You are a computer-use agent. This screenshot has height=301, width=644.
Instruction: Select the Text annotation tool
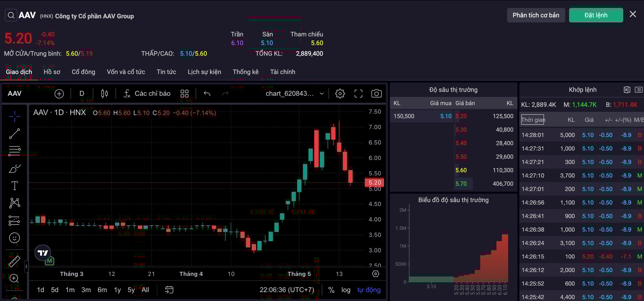pyautogui.click(x=14, y=186)
